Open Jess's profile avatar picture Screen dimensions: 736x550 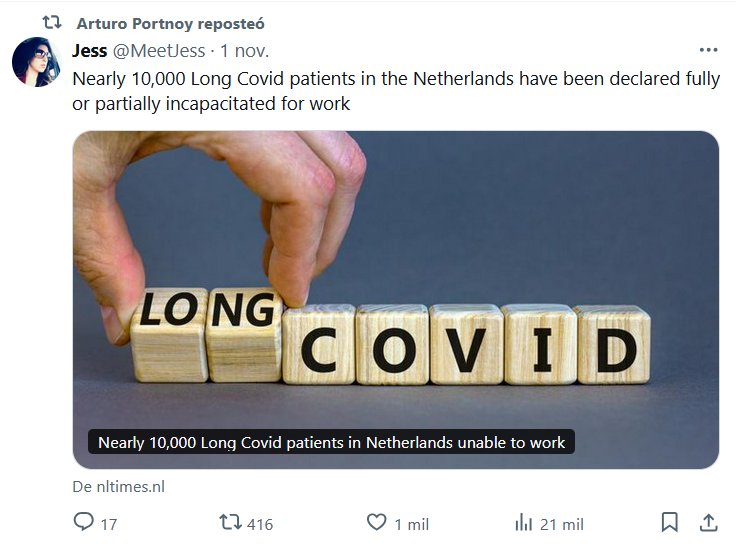tap(37, 62)
